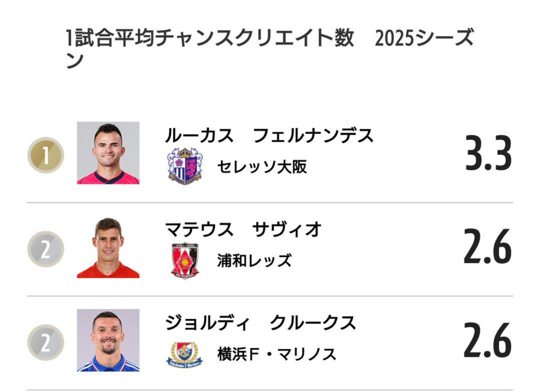Open the セレッソ大阪 team name link

point(262,167)
